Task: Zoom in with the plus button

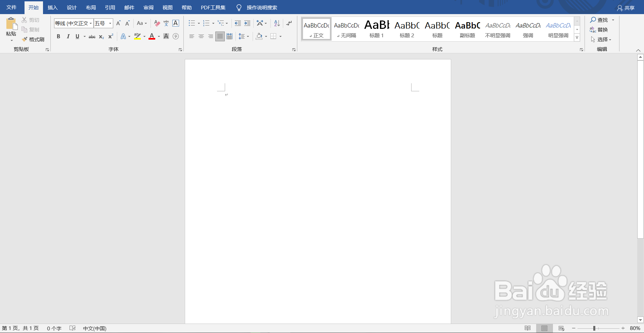Action: [623, 328]
